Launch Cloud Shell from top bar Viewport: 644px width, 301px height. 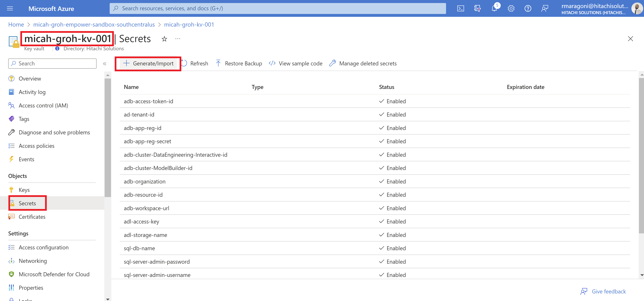[x=461, y=9]
